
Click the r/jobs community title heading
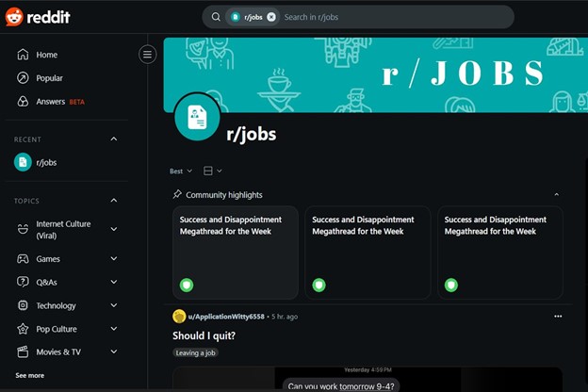point(252,134)
